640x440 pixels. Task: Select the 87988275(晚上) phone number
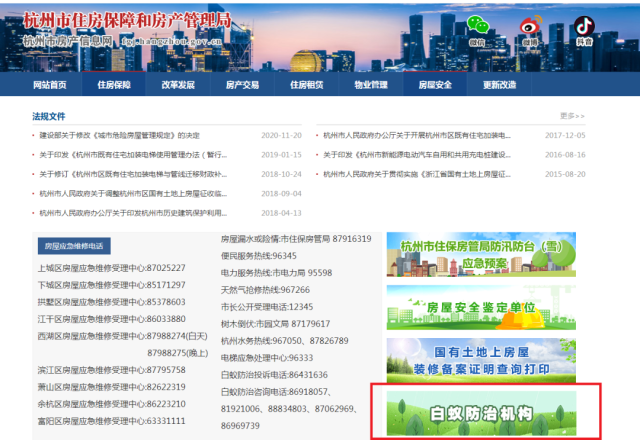point(178,353)
